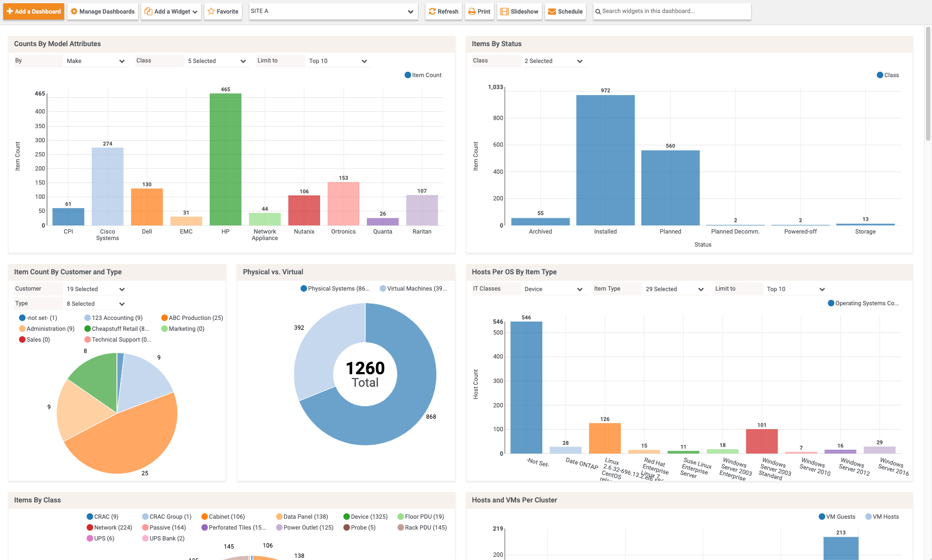Mark dashboard as Favorite with star
932x560 pixels.
[x=223, y=11]
